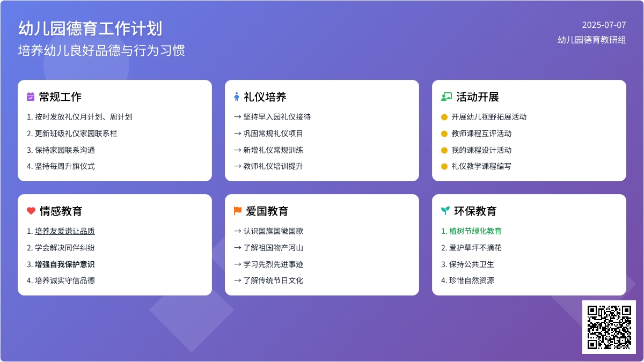Click the red heart icon beside 情感教育
This screenshot has width=644, height=362.
click(31, 211)
